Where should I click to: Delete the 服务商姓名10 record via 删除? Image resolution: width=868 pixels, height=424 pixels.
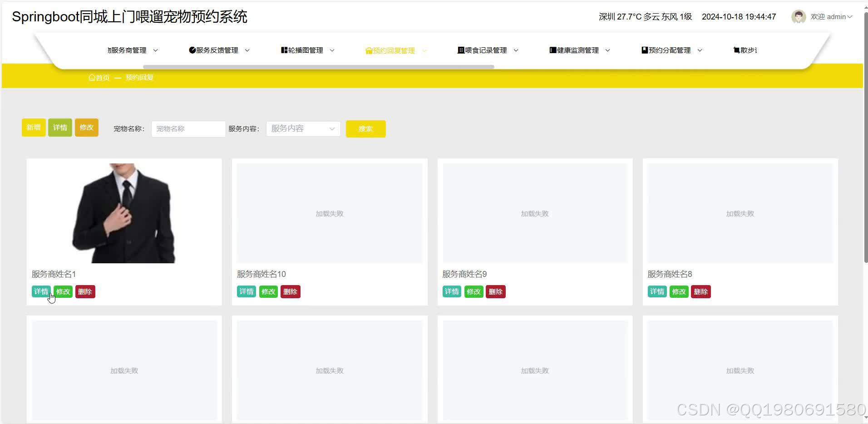pos(290,291)
